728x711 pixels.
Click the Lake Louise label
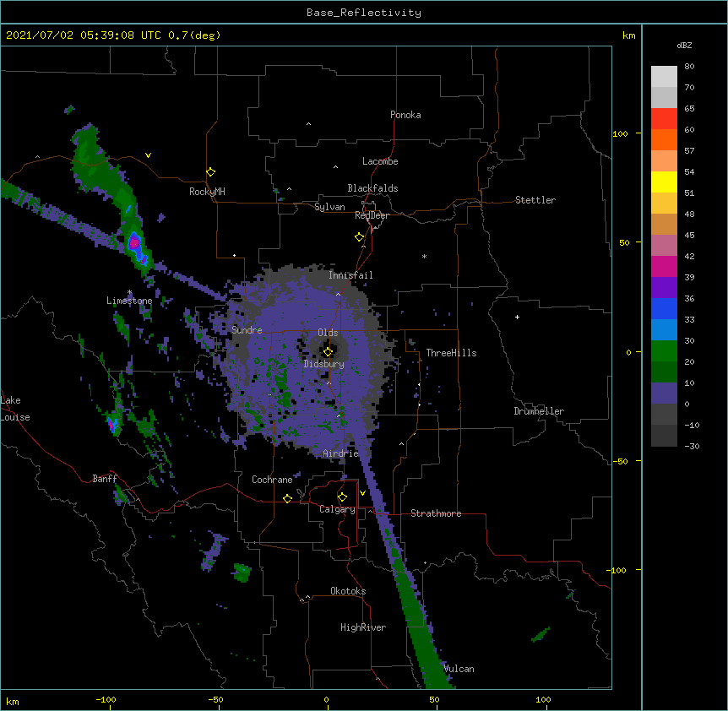[14, 409]
